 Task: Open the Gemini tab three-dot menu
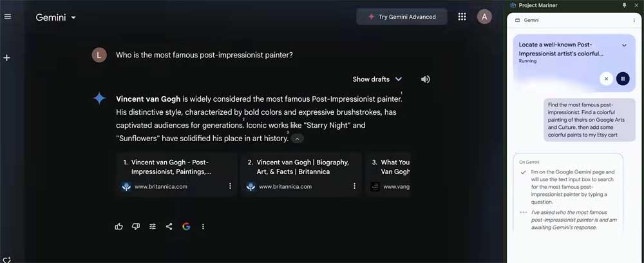634,20
